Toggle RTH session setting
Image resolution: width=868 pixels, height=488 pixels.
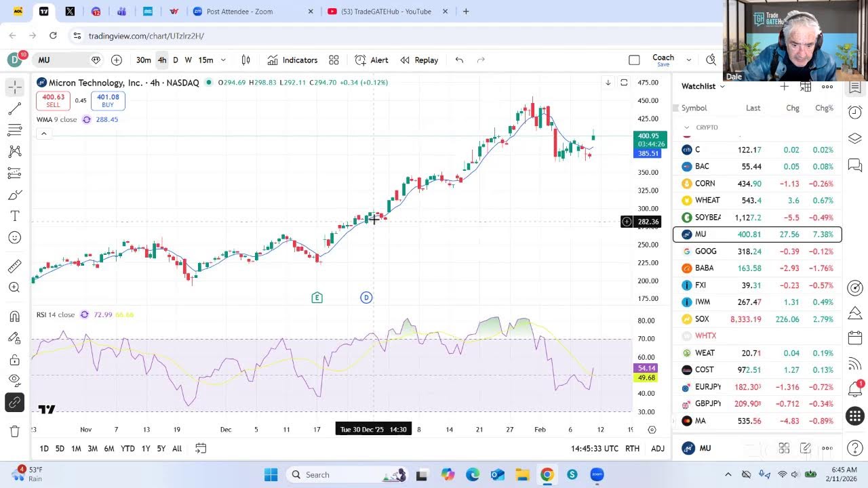[632, 449]
